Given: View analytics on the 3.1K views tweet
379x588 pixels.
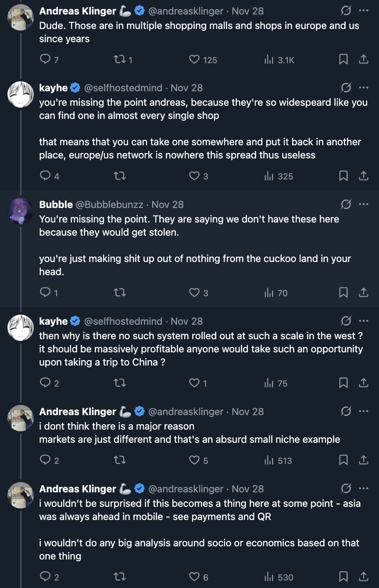Looking at the screenshot, I should coord(279,60).
